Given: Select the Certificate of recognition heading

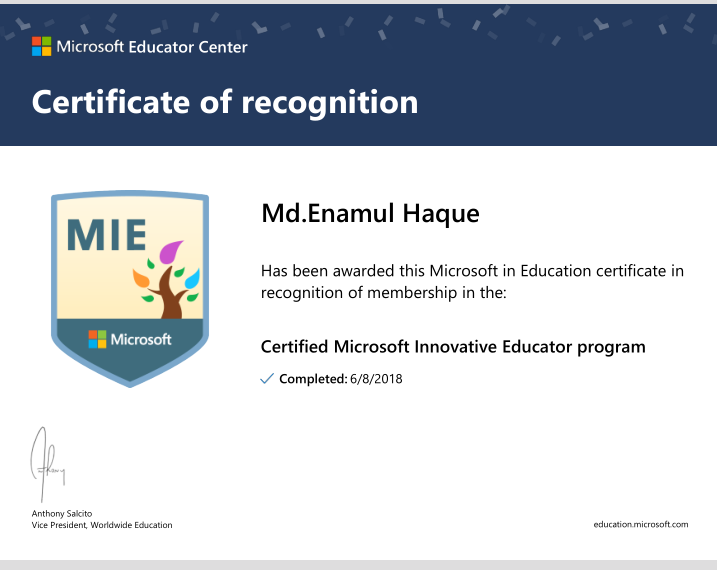Looking at the screenshot, I should (x=225, y=102).
